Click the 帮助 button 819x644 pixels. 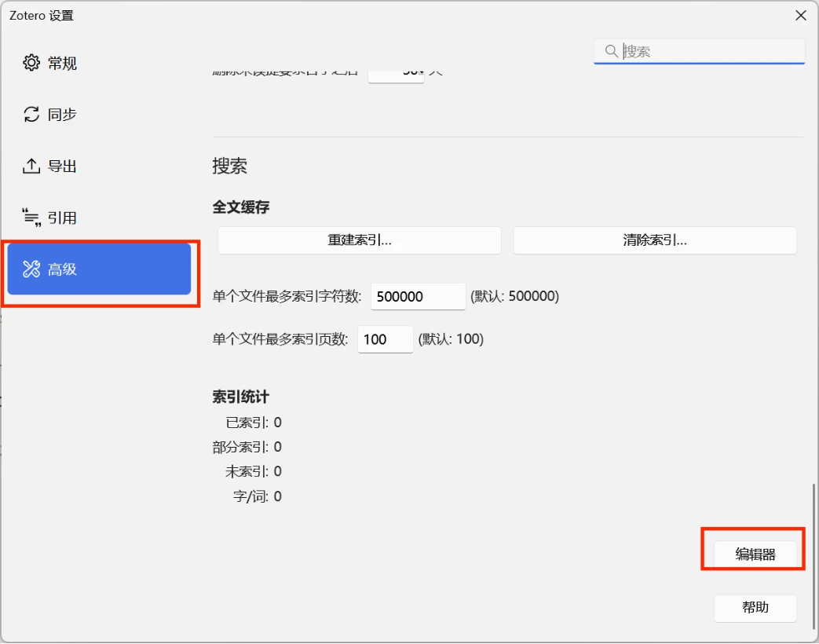(x=755, y=607)
